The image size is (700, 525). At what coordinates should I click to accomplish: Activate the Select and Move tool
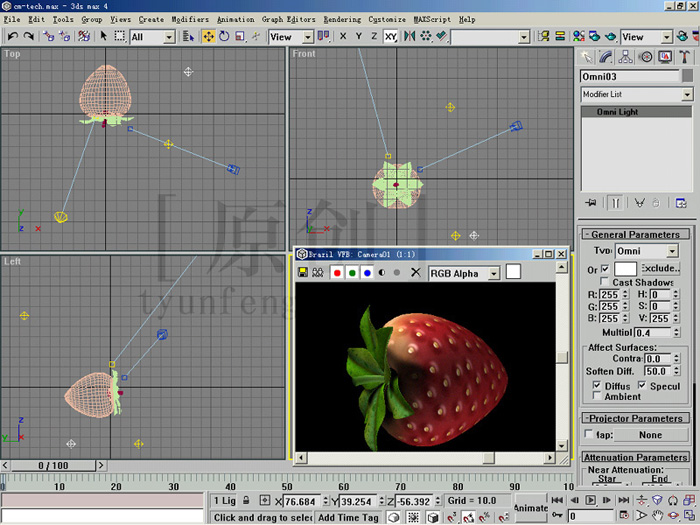click(x=208, y=36)
